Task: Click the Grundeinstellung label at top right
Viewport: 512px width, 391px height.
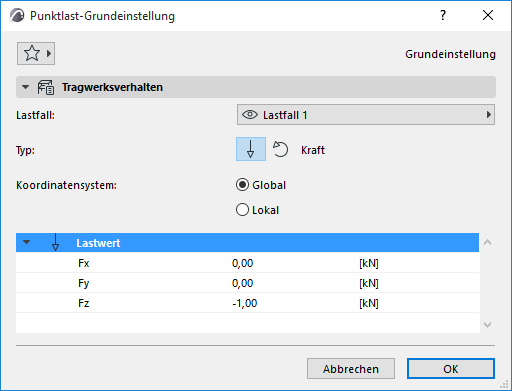Action: [450, 54]
